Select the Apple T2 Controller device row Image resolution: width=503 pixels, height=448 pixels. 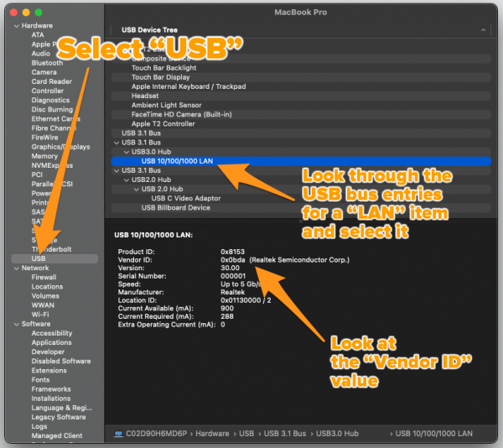coord(163,123)
